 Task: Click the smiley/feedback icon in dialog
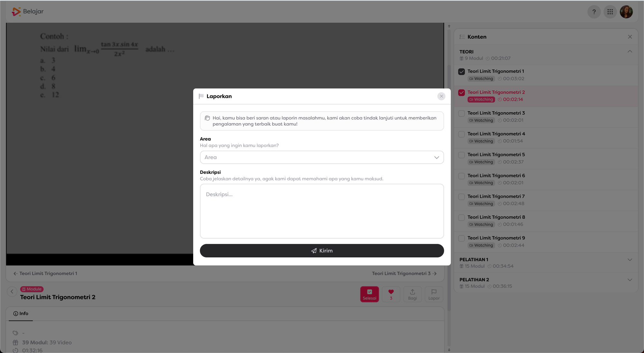[207, 118]
